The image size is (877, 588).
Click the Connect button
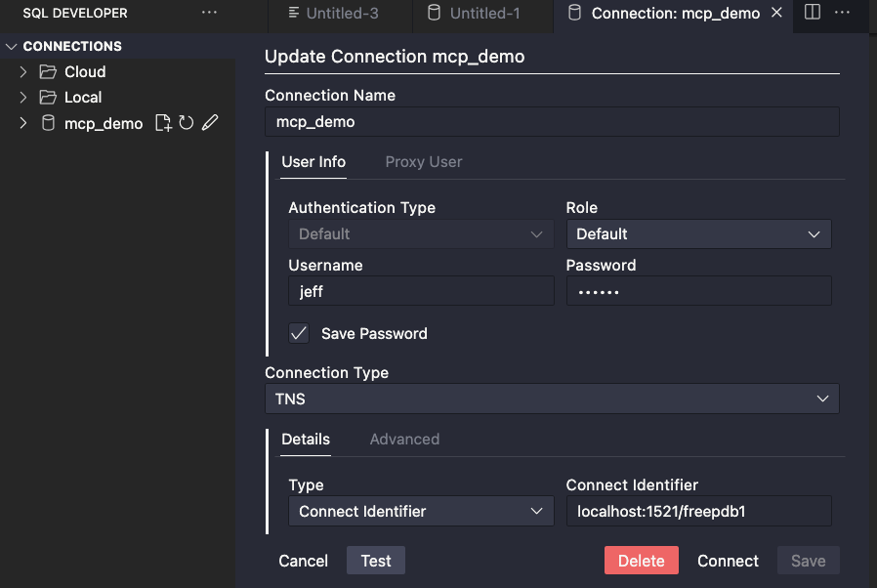pyautogui.click(x=728, y=561)
